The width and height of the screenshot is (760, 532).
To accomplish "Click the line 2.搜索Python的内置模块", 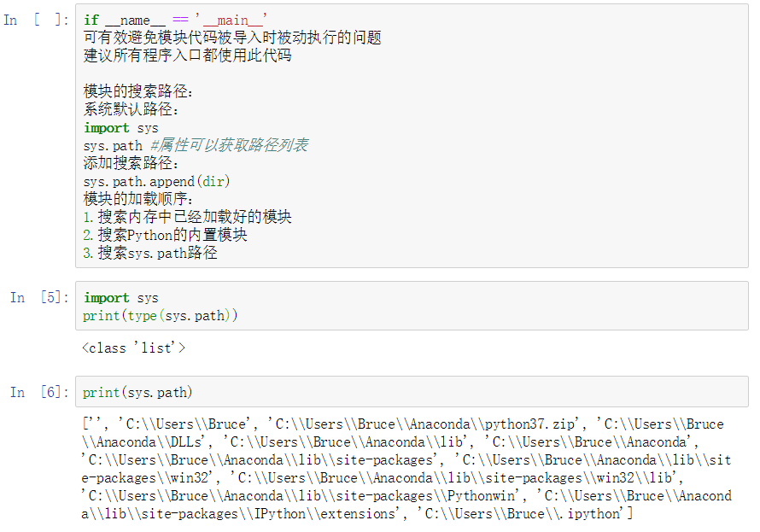I will (x=165, y=235).
